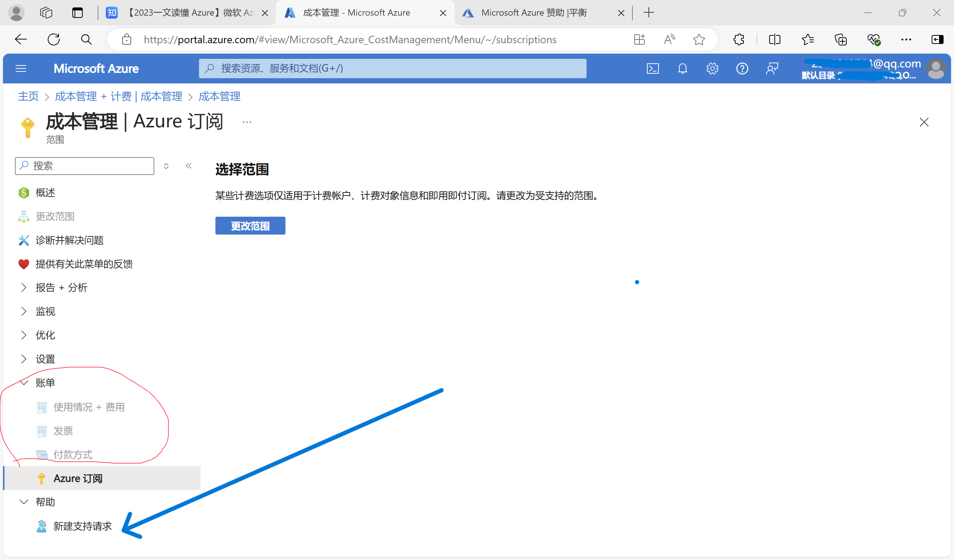Open the apps grid icon in address bar
Screen dimensions: 954x560
[x=639, y=39]
